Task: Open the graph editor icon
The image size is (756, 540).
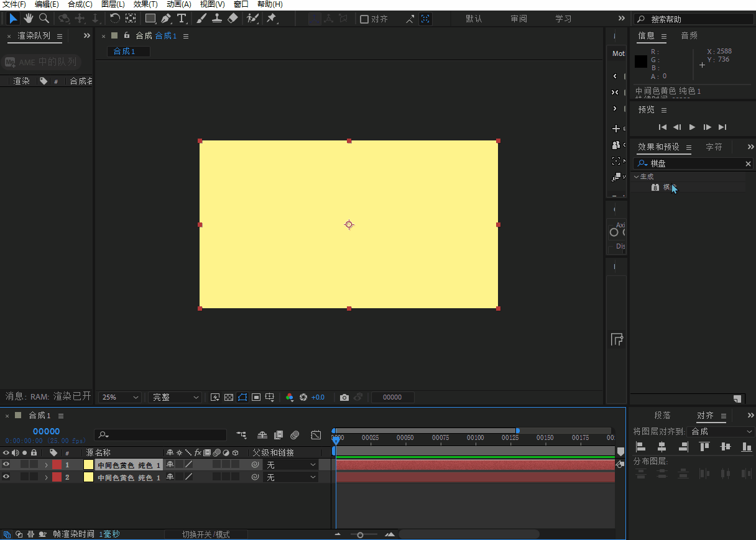Action: [x=316, y=435]
